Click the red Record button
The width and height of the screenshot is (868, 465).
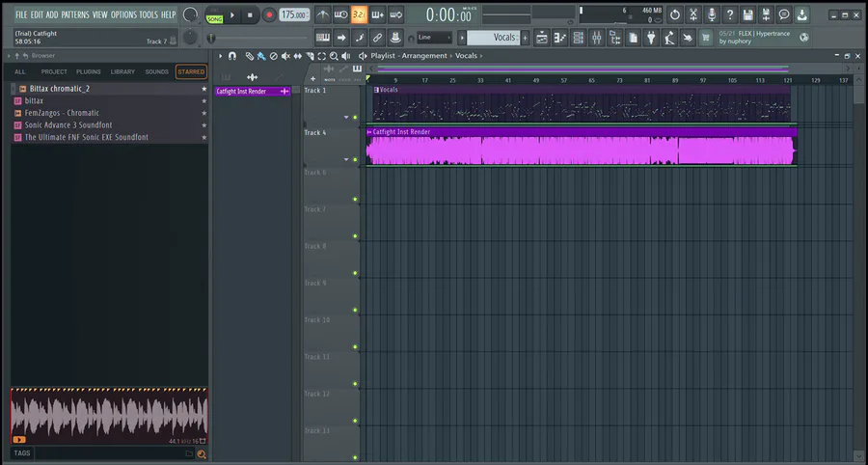(269, 14)
